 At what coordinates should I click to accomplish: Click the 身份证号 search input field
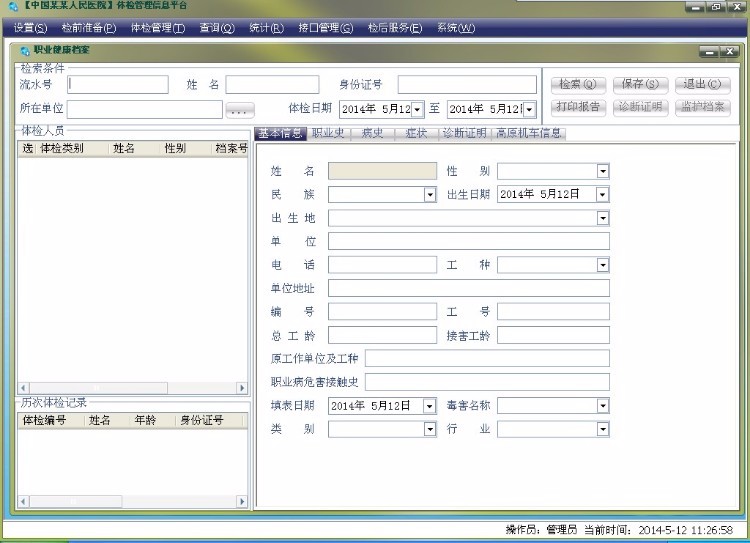pyautogui.click(x=466, y=85)
